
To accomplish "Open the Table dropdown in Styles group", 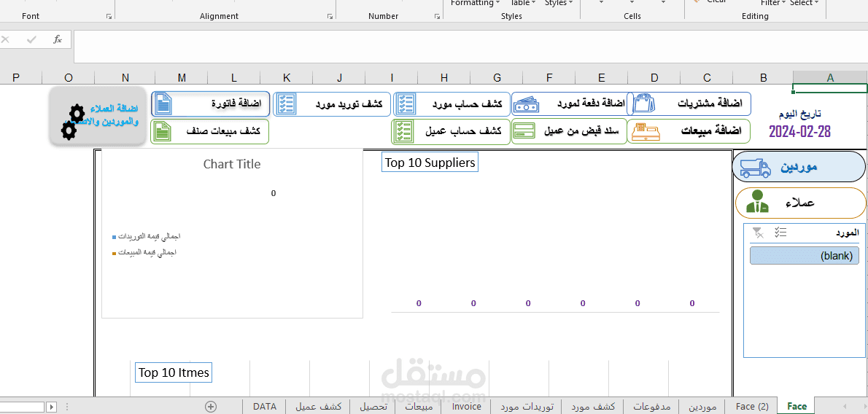I will pos(522,4).
